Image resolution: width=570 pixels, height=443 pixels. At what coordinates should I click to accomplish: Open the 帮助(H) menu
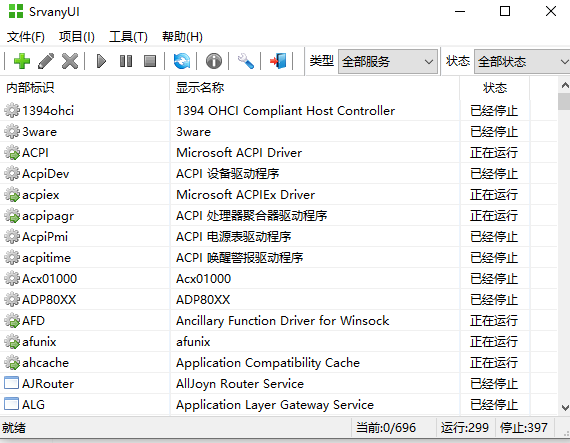[182, 37]
